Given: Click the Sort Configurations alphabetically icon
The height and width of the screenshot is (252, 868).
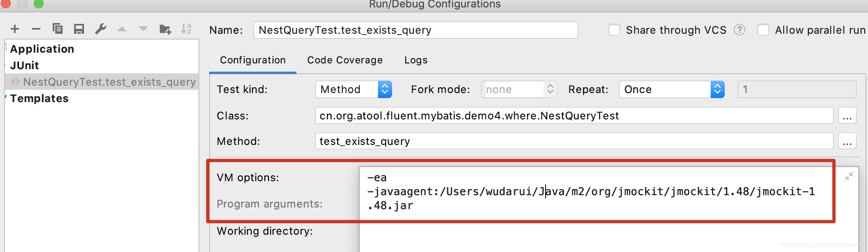Looking at the screenshot, I should 186,29.
